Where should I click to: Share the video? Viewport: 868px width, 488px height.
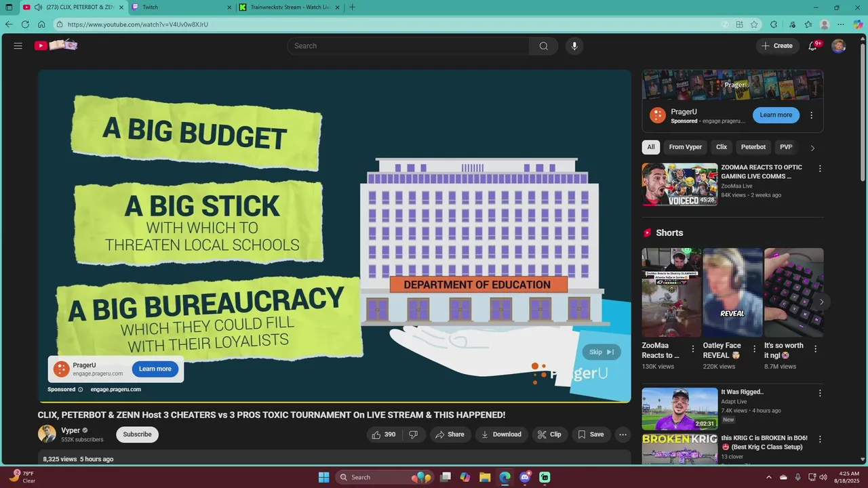[450, 434]
